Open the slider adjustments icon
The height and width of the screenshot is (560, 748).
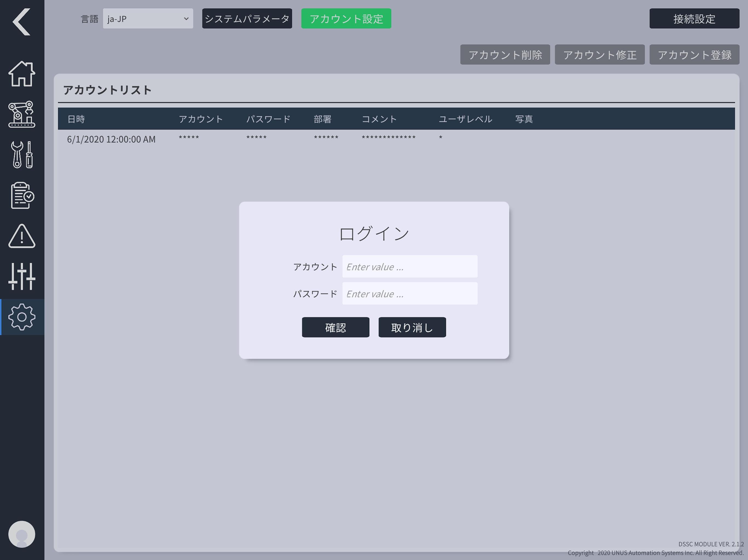[22, 276]
